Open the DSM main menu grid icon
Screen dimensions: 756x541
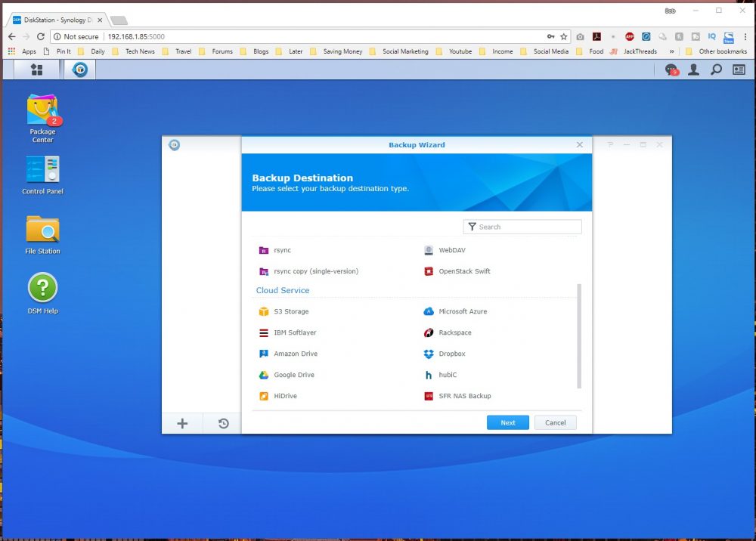point(36,70)
